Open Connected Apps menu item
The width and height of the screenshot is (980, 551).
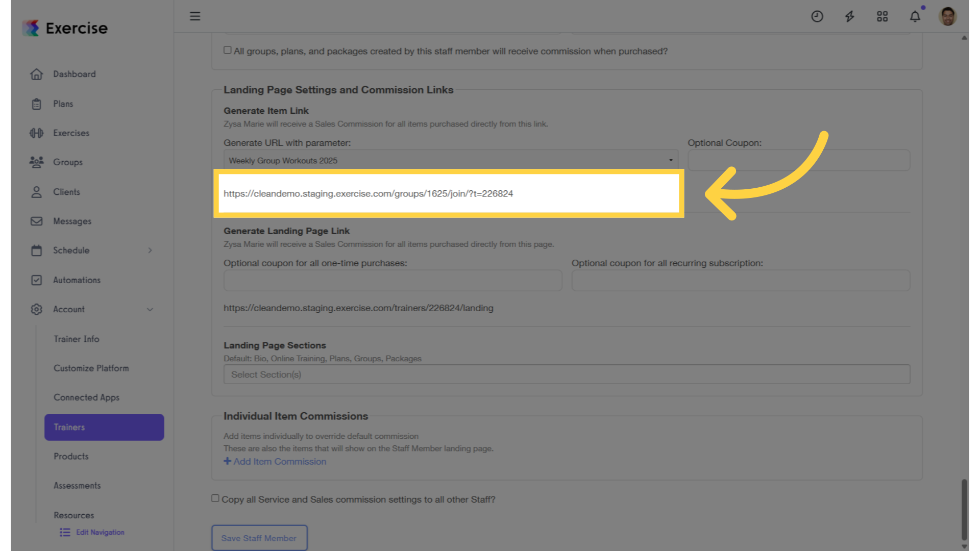(87, 397)
